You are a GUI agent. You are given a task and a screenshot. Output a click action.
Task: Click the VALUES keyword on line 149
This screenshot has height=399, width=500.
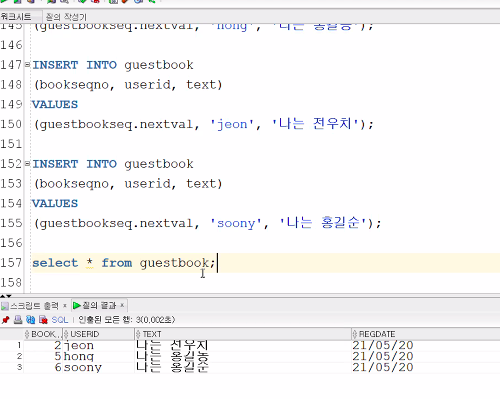point(55,105)
